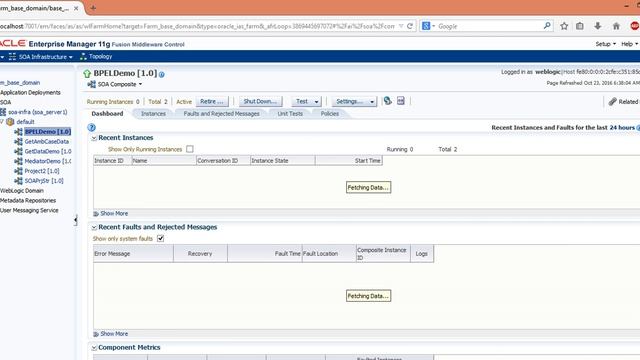Click the Conversation ID column header
Screen dimensions: 640x360
223,160
